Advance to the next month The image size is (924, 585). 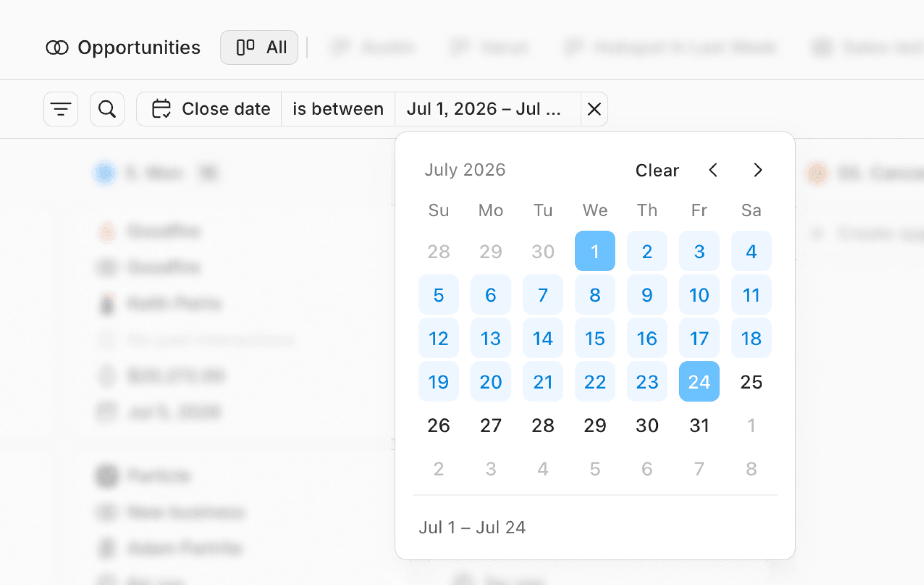[x=757, y=170]
